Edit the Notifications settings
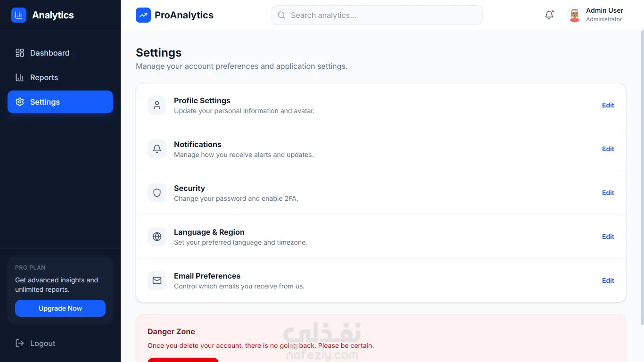The width and height of the screenshot is (644, 362). point(608,149)
